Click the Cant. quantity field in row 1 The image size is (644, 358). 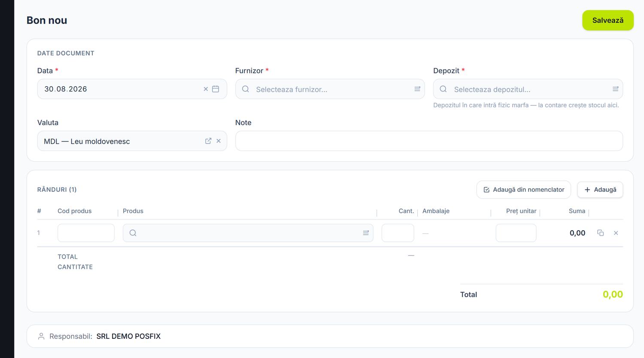[398, 233]
